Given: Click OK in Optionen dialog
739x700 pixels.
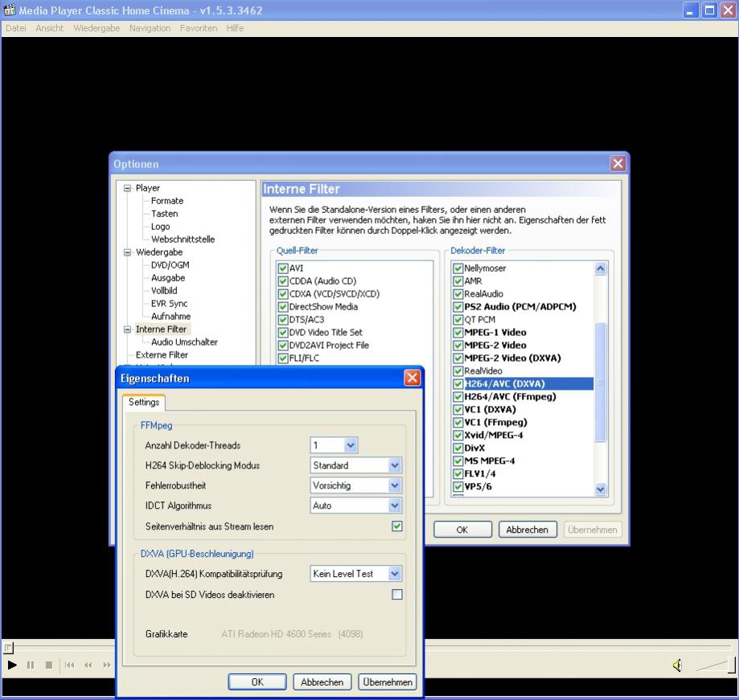Looking at the screenshot, I should pos(462,530).
